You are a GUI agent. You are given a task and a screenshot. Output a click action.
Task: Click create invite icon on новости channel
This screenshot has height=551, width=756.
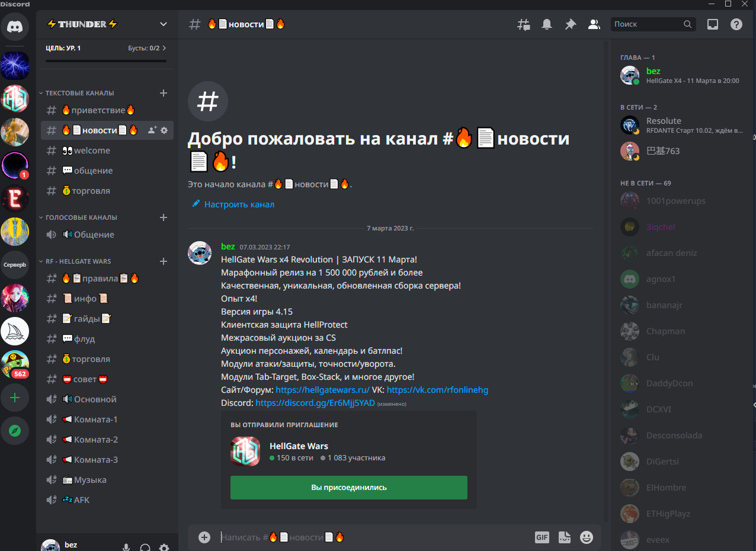[152, 130]
